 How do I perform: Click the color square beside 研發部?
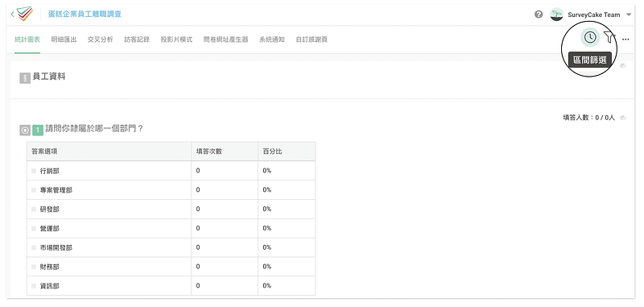click(x=34, y=210)
